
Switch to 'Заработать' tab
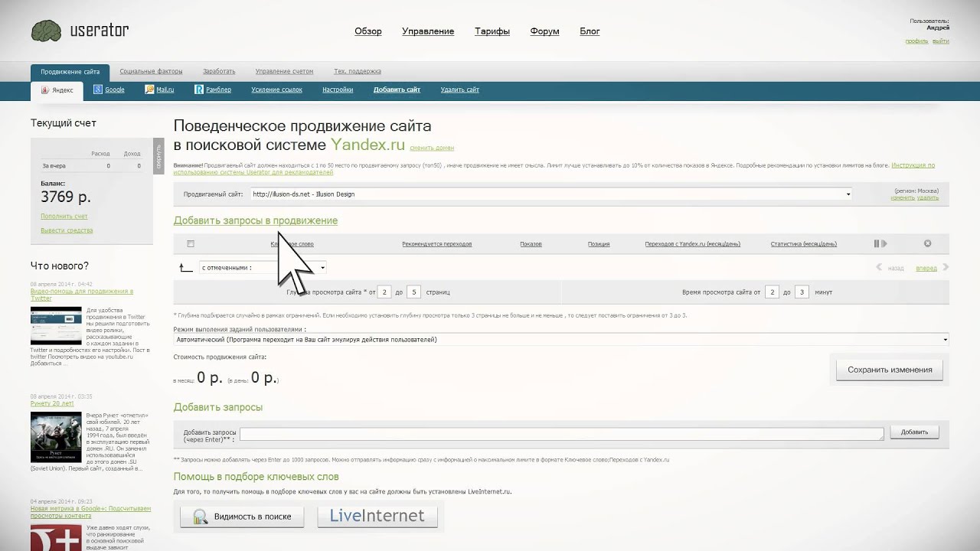219,71
